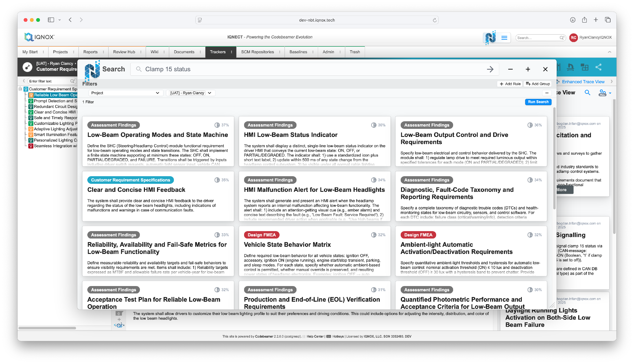Click the share icon in teal toolbar
Screen dimensions: 634x364
pos(598,67)
